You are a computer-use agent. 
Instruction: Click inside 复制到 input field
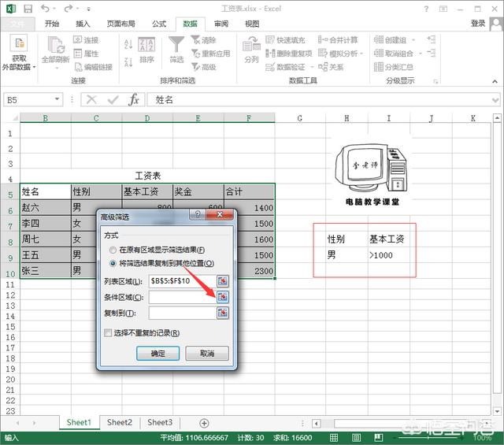point(182,313)
